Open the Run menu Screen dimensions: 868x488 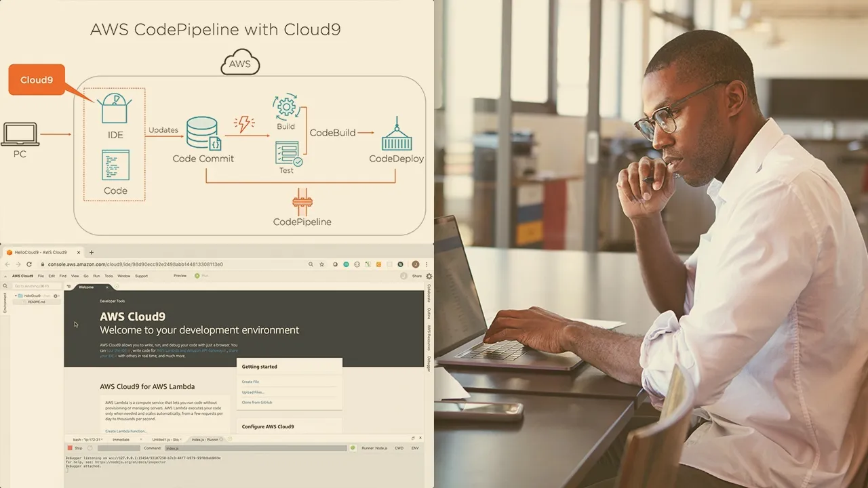(x=96, y=276)
